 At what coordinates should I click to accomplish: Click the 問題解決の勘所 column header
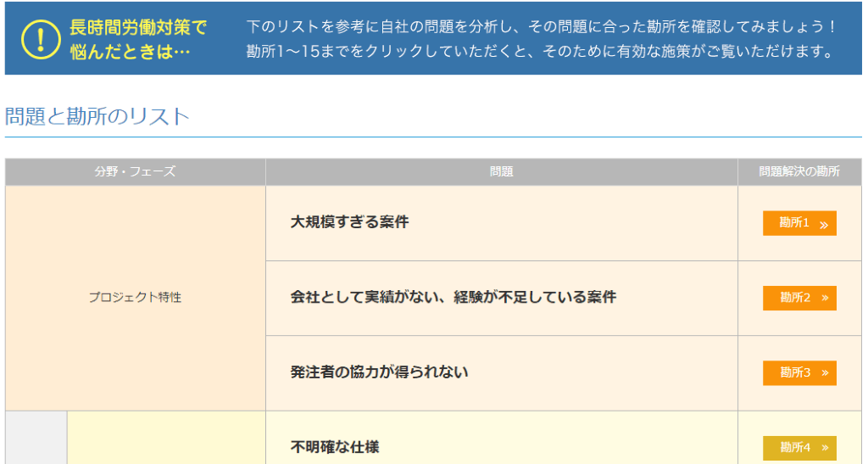pyautogui.click(x=799, y=172)
